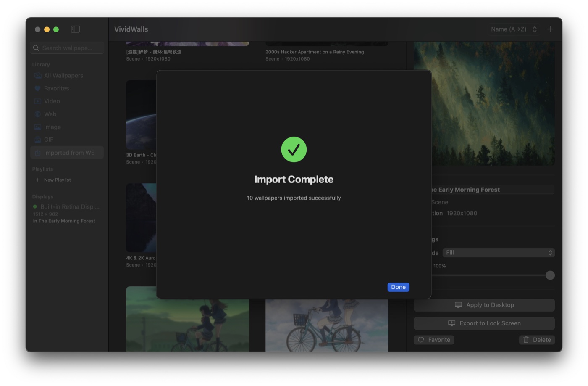Click the '崩坏:星穹铁道' wallpaper title
The height and width of the screenshot is (386, 588).
[154, 52]
